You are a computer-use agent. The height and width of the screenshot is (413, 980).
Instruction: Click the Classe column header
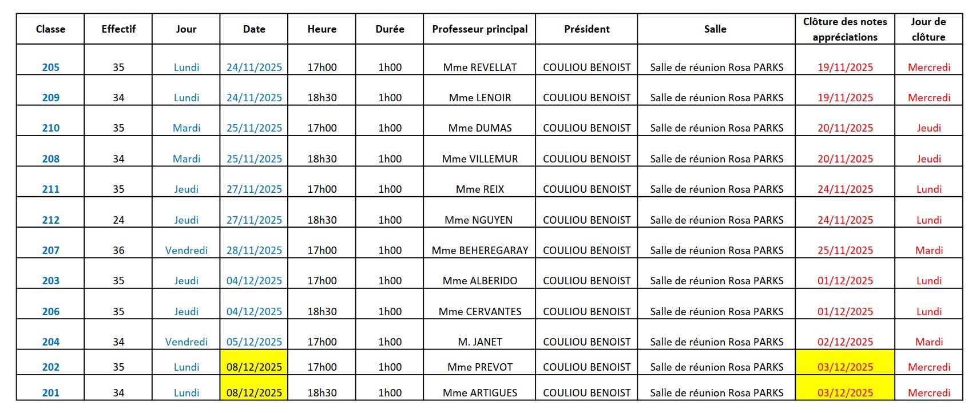click(x=50, y=29)
